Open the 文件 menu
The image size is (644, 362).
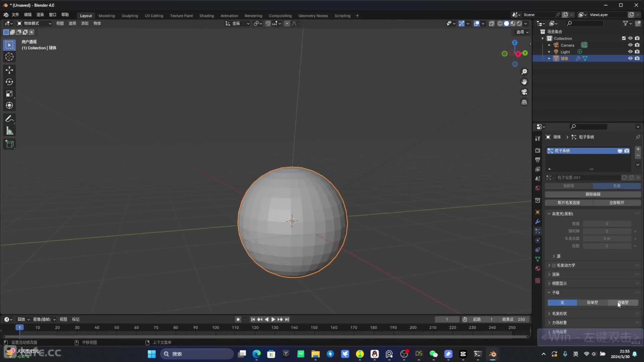15,15
